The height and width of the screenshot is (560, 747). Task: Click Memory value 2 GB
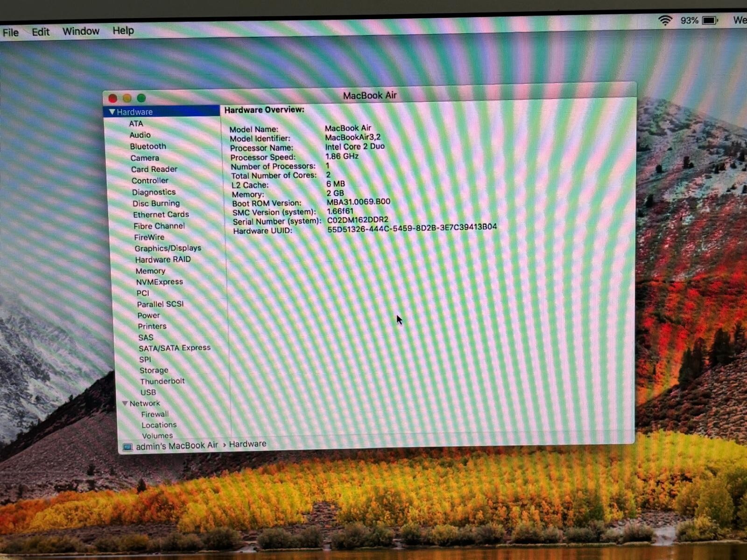pyautogui.click(x=335, y=193)
